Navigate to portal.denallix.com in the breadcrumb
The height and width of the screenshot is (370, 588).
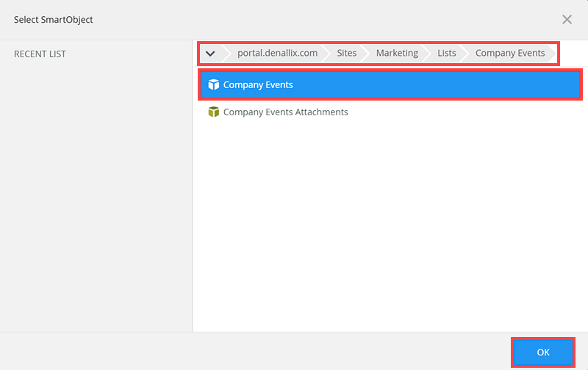pyautogui.click(x=277, y=54)
